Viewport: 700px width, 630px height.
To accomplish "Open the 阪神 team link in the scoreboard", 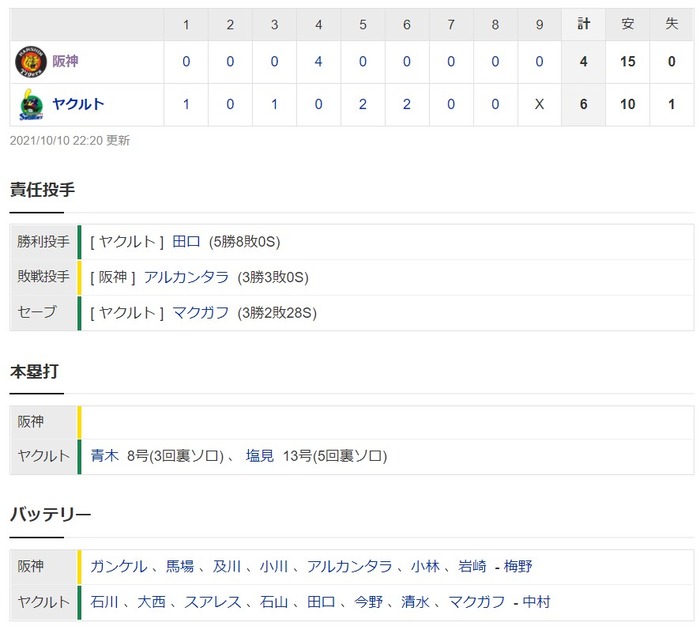I will click(65, 61).
